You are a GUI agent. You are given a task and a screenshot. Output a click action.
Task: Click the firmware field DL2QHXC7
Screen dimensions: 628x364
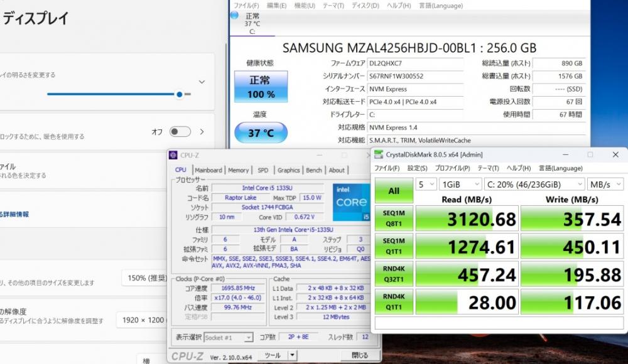(415, 63)
